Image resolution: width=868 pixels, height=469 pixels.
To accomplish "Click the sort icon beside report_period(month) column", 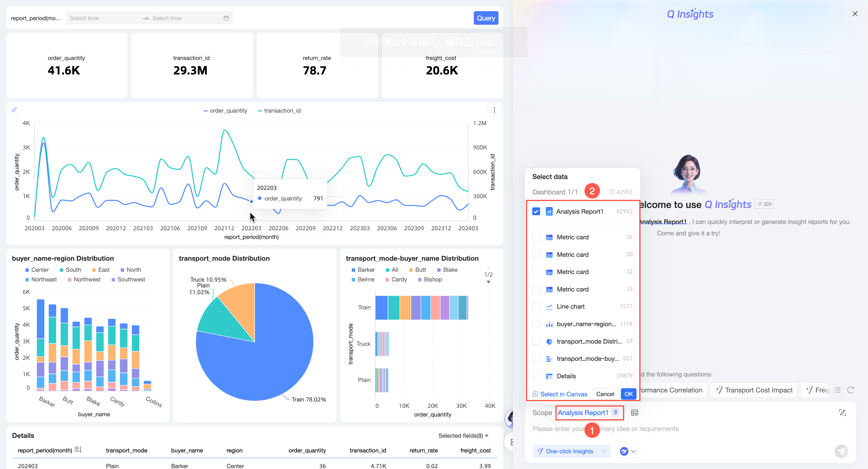I will 78,449.
